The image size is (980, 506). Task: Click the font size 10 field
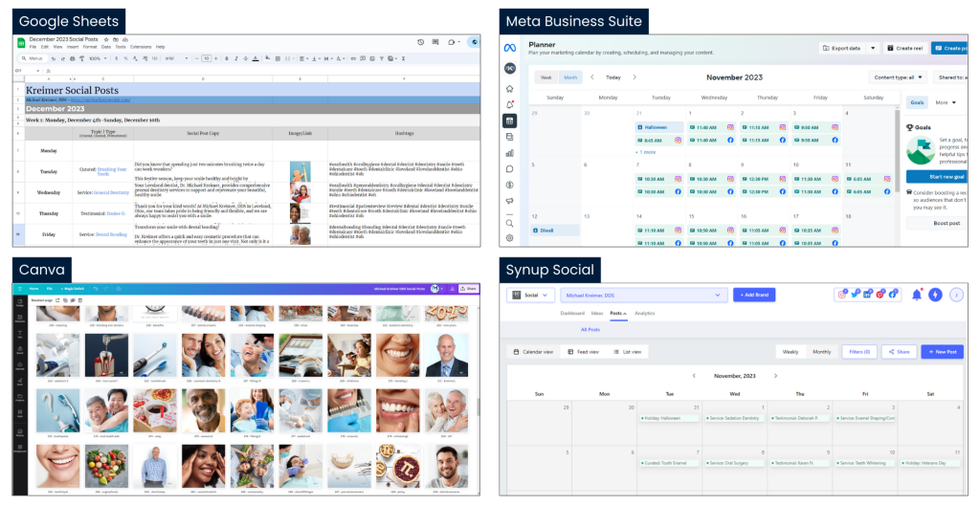(x=207, y=58)
